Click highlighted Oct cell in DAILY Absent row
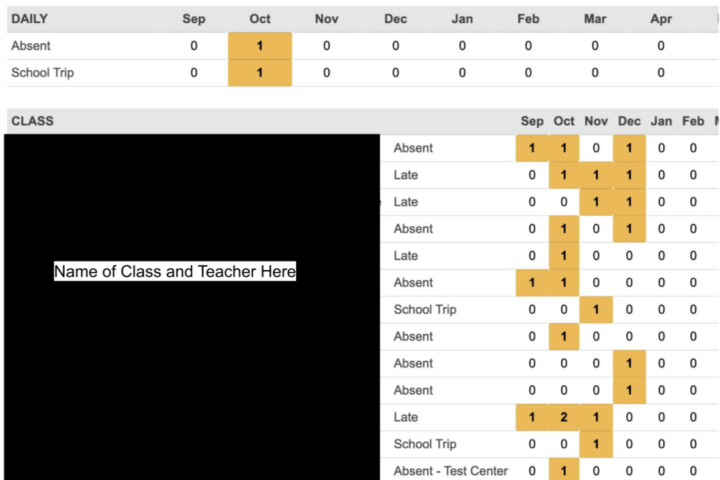The height and width of the screenshot is (480, 720). (260, 46)
